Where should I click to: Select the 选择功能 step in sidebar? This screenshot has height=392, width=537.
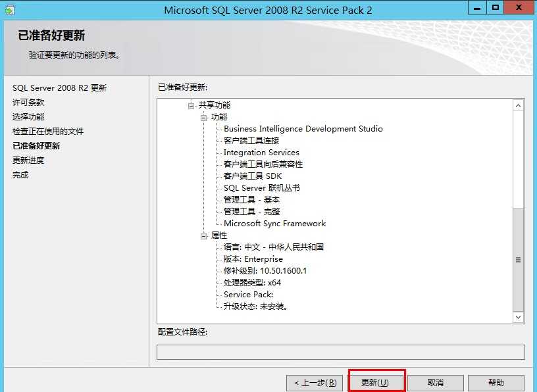(x=28, y=116)
